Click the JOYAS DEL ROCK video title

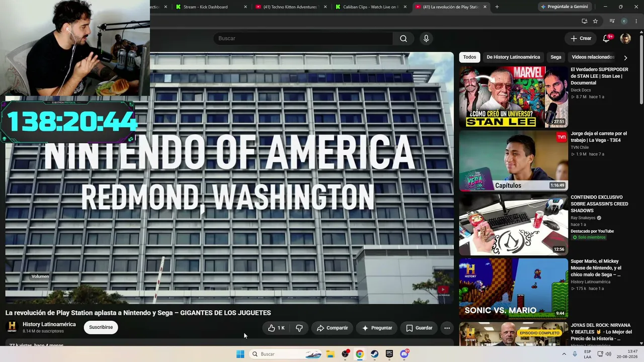(601, 332)
